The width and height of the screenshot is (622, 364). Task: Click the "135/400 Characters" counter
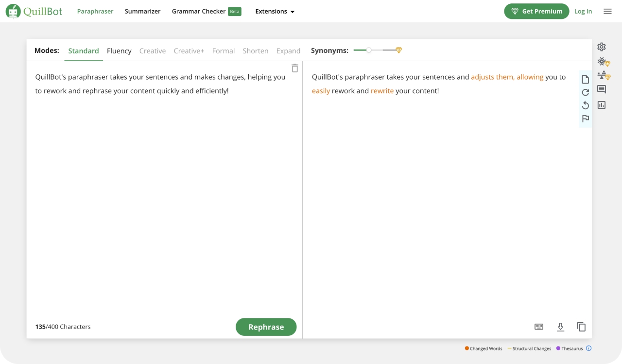tap(63, 327)
